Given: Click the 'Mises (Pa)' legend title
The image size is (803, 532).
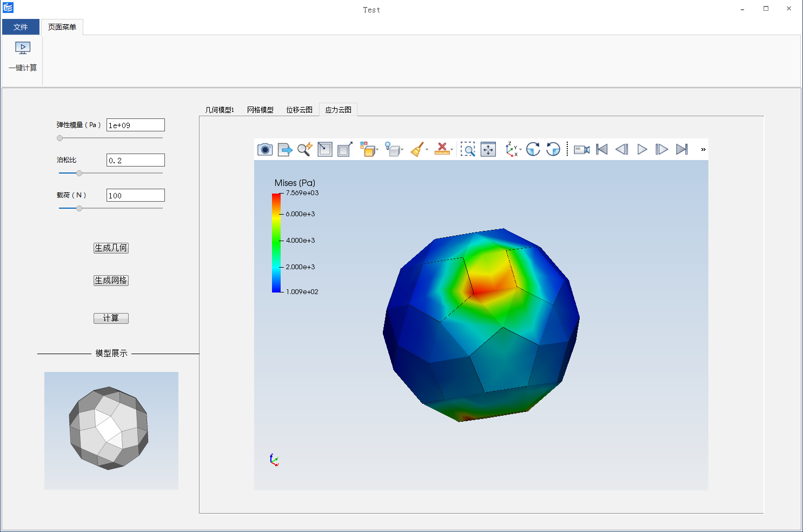Looking at the screenshot, I should pyautogui.click(x=295, y=183).
